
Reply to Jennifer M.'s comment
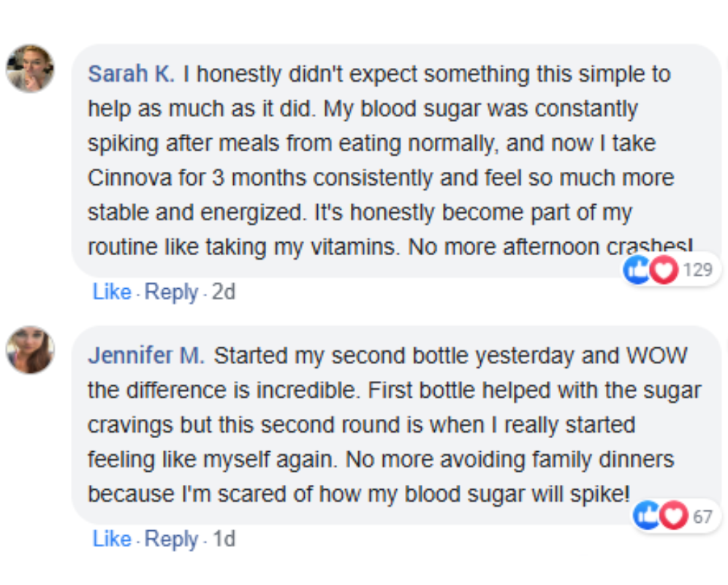(x=171, y=539)
